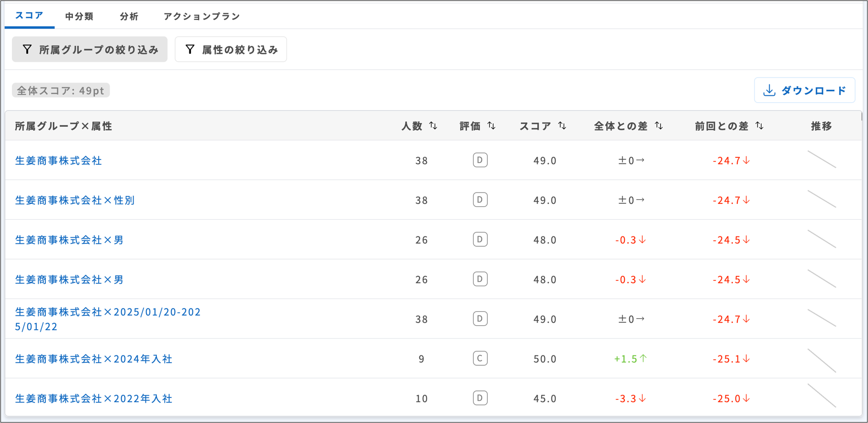Open 生姜商事株式会社×性別 link
This screenshot has height=423, width=868.
[x=74, y=200]
